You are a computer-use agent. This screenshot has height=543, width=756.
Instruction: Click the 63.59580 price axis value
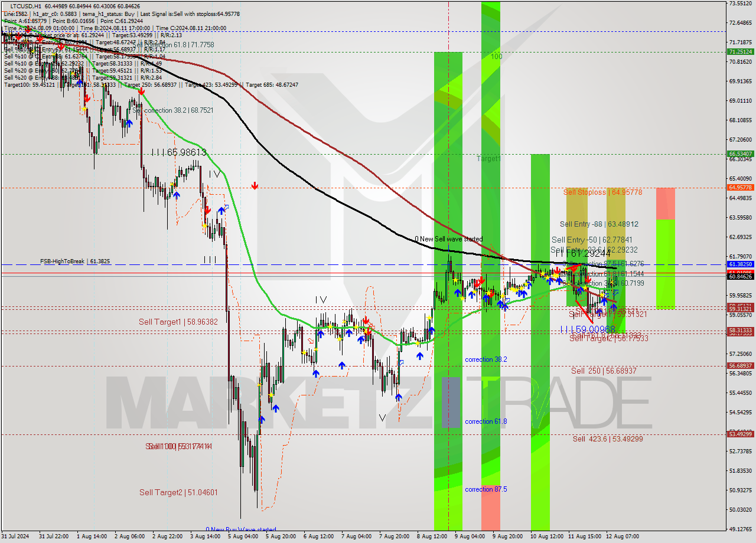coord(740,217)
